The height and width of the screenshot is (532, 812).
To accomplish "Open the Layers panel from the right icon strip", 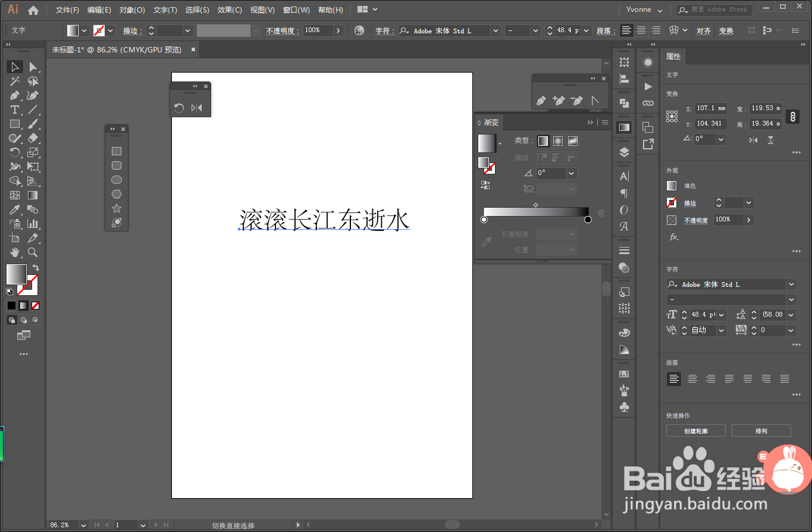I will coord(623,152).
